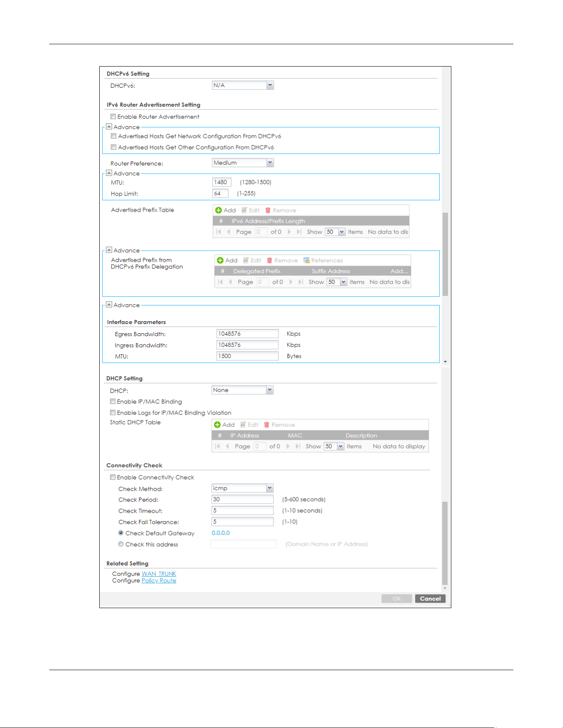Viewport: 563px width, 728px height.
Task: Click Remove icon in Advertised Prefix Table
Action: click(x=268, y=210)
